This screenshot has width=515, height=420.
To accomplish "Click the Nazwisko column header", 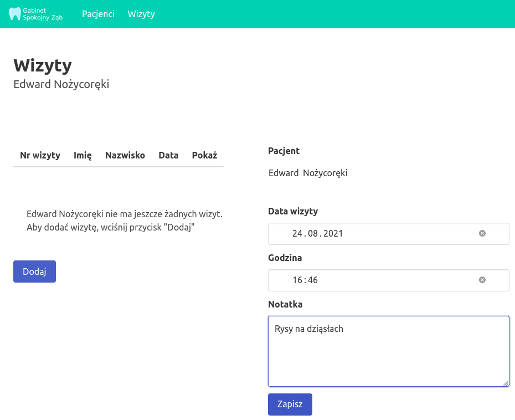I will 125,155.
